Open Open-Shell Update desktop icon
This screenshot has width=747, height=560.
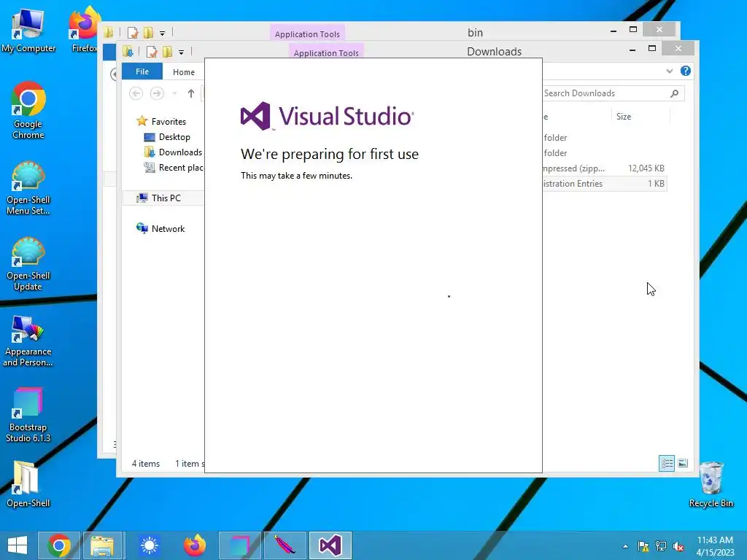click(x=28, y=264)
